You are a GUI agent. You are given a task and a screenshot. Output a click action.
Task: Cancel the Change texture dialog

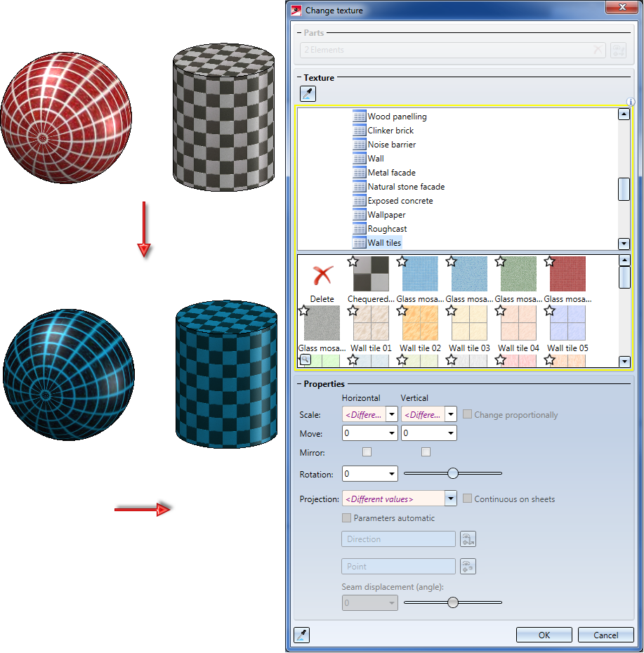coord(605,635)
